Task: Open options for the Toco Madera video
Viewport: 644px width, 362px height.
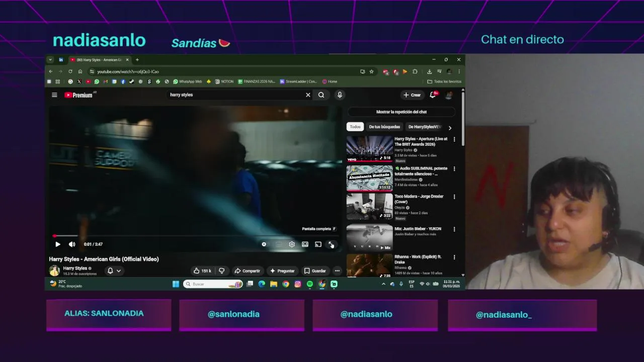Action: click(x=454, y=197)
